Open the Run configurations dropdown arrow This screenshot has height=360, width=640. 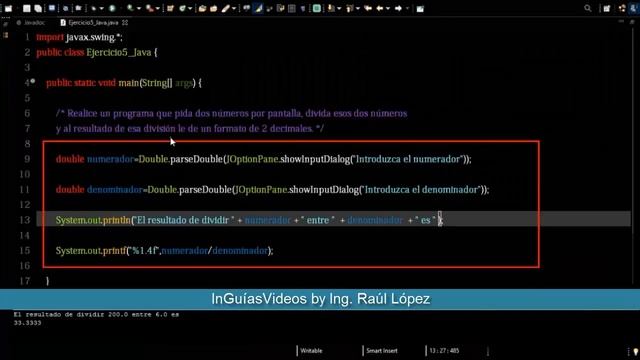click(139, 9)
